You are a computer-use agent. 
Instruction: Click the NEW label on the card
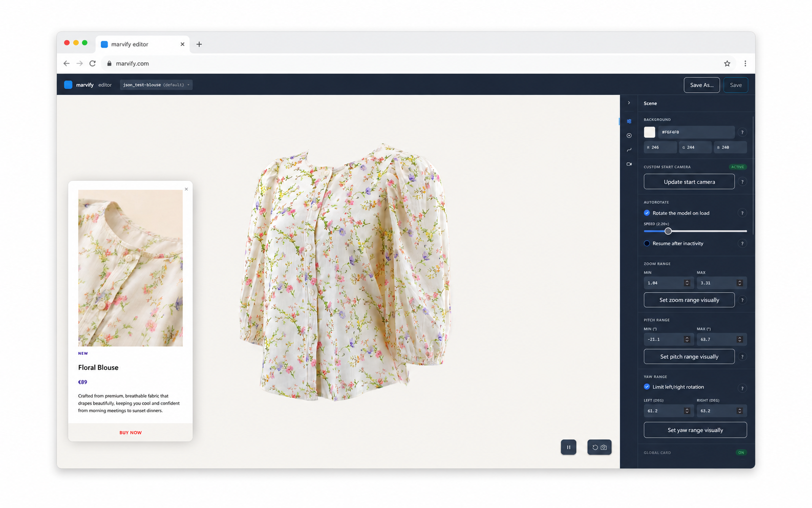click(x=83, y=353)
